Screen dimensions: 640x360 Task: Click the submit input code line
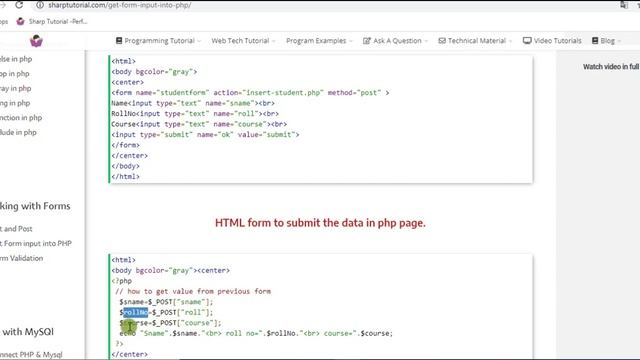(x=205, y=135)
